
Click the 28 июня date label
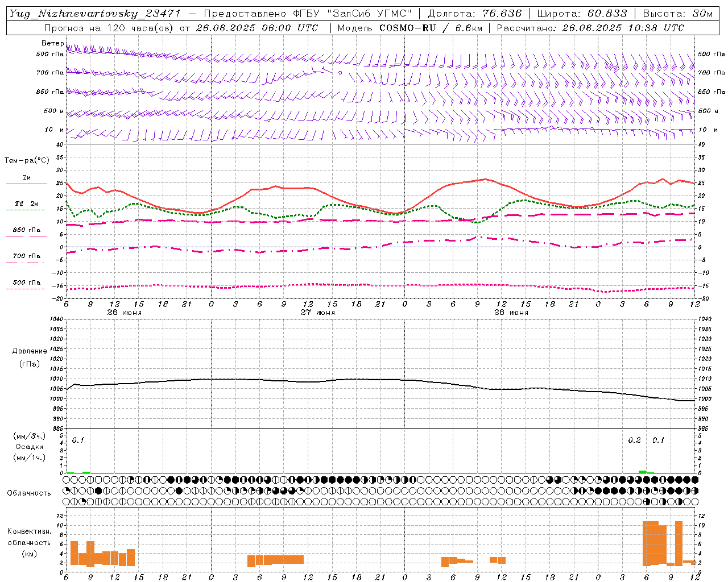(511, 313)
